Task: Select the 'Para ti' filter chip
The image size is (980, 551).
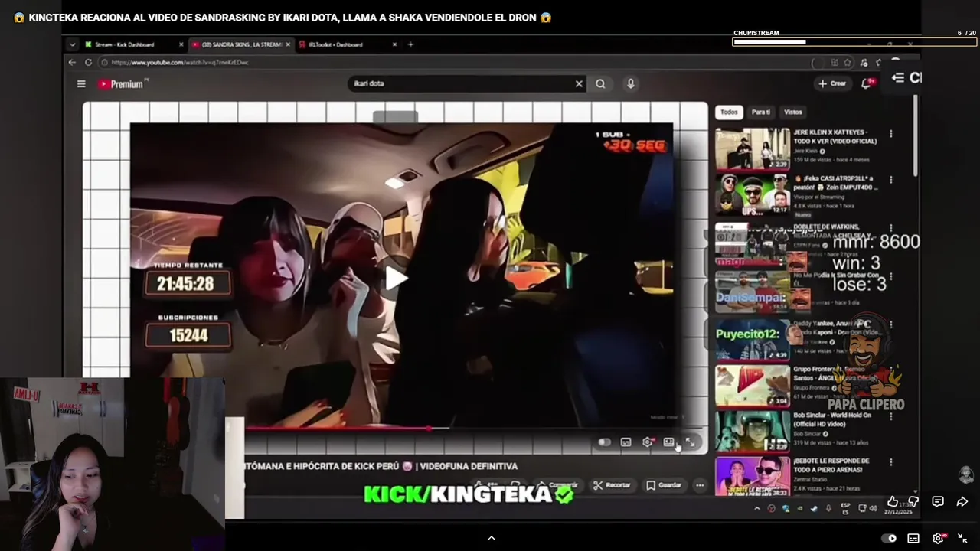Action: 760,112
